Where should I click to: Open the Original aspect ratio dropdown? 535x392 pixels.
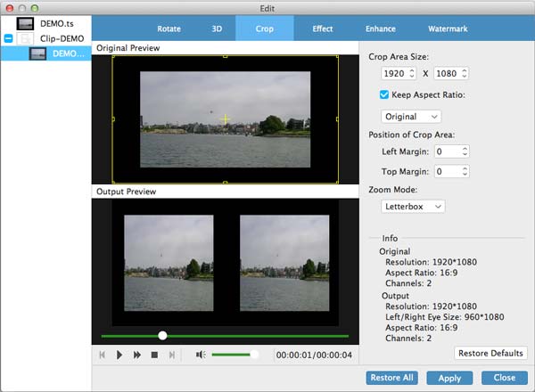pos(411,117)
